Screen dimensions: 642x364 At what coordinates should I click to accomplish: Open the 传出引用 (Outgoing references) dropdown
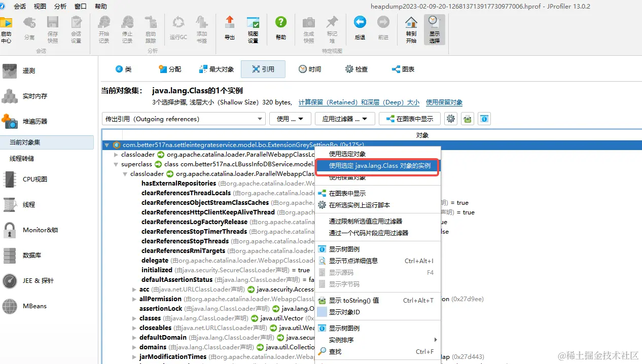point(184,119)
